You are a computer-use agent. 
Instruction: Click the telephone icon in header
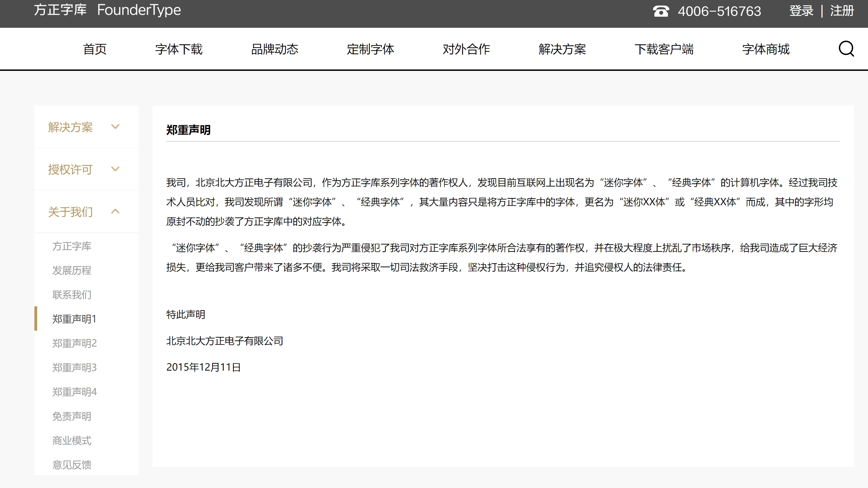click(661, 11)
